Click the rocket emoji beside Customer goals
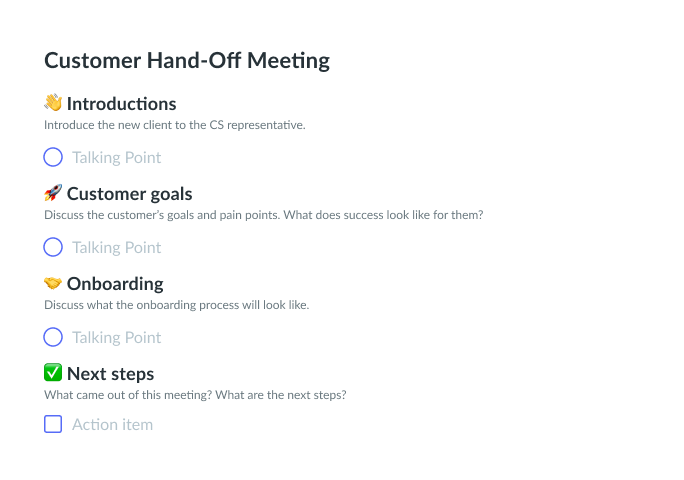Screen dimensions: 684x480 click(x=53, y=193)
